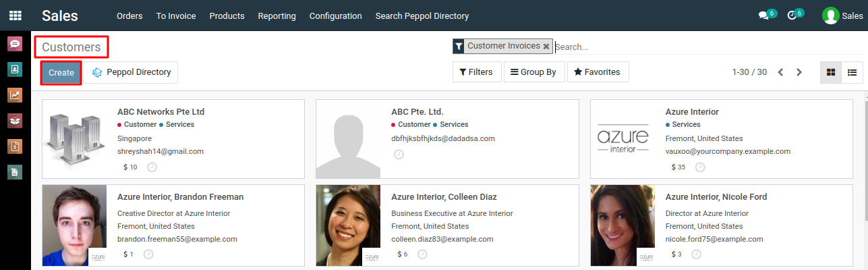Open the Azure Interior company card

722,139
